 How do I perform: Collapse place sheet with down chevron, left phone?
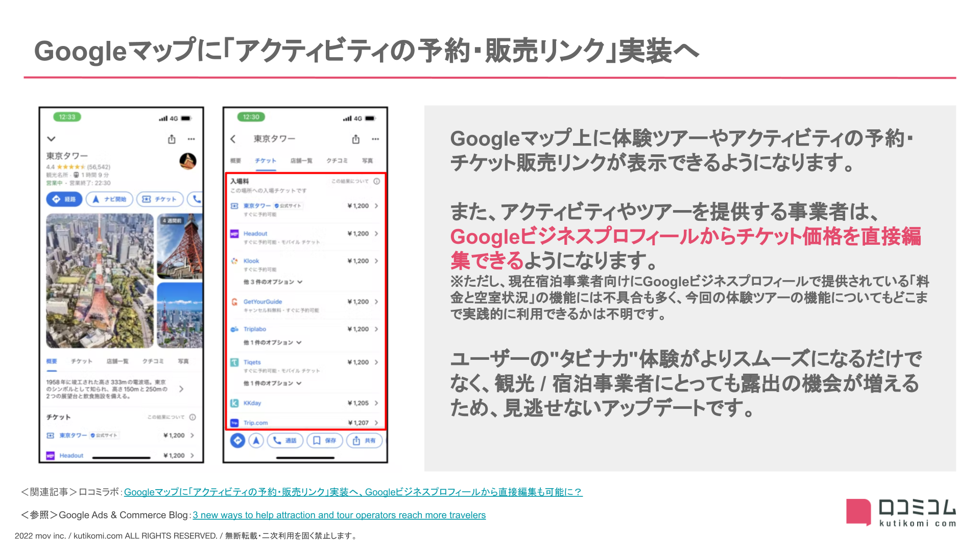(51, 139)
